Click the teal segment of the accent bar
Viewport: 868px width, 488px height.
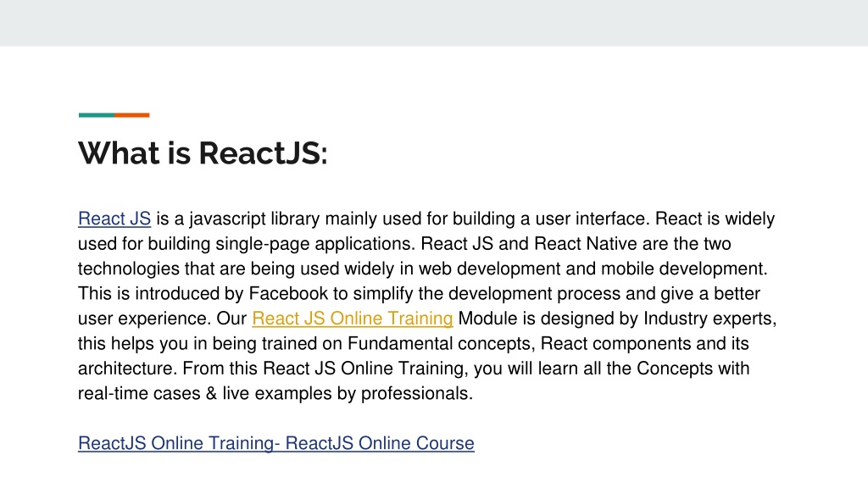click(97, 115)
